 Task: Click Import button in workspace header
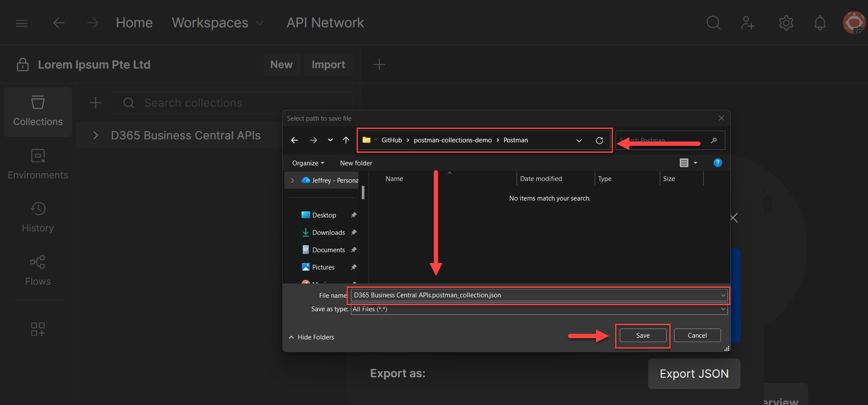[x=328, y=65]
